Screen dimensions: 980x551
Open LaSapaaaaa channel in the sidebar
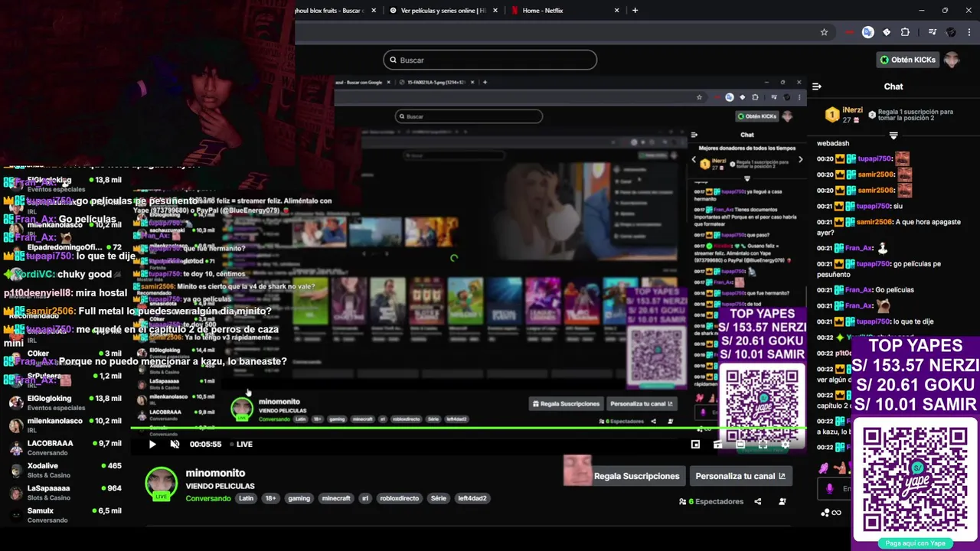pos(65,492)
